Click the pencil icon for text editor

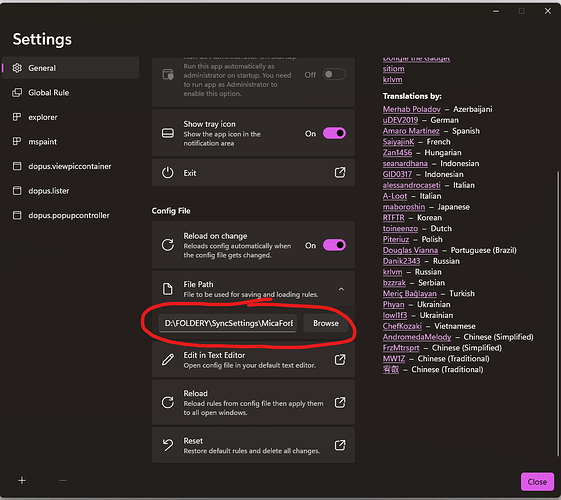(167, 359)
